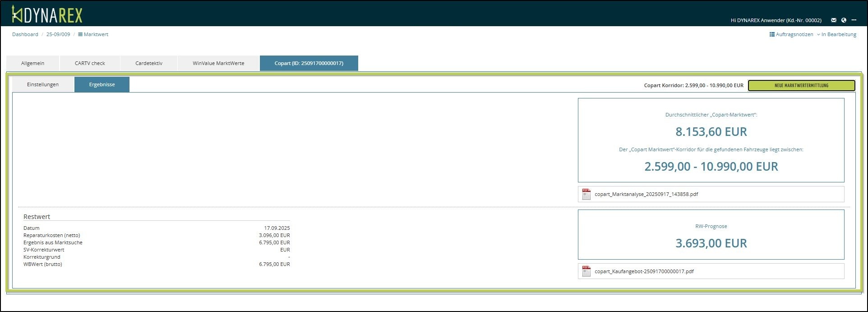Open the three-dash header menu icon
This screenshot has height=312, width=868.
tap(854, 20)
